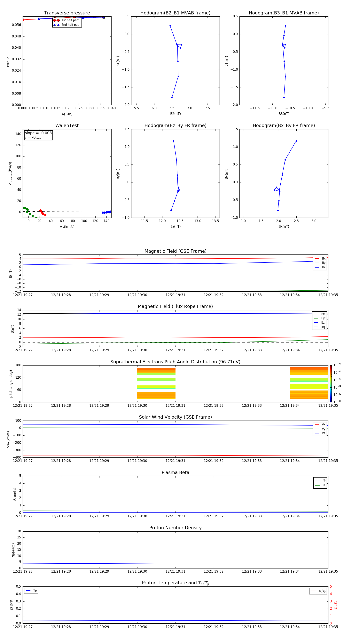The height and width of the screenshot is (644, 351).
Task: Select the Te/Tp legend entry in temperature plot
Action: [x=318, y=591]
